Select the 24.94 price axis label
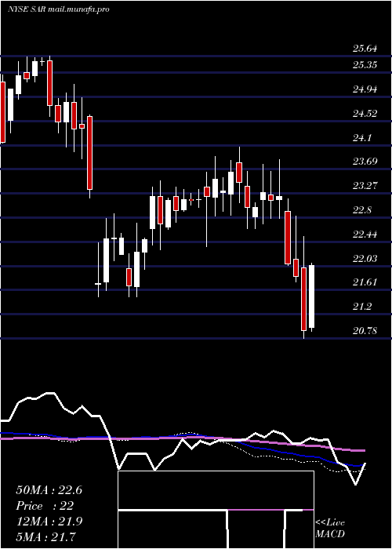The image size is (392, 549). pyautogui.click(x=365, y=89)
